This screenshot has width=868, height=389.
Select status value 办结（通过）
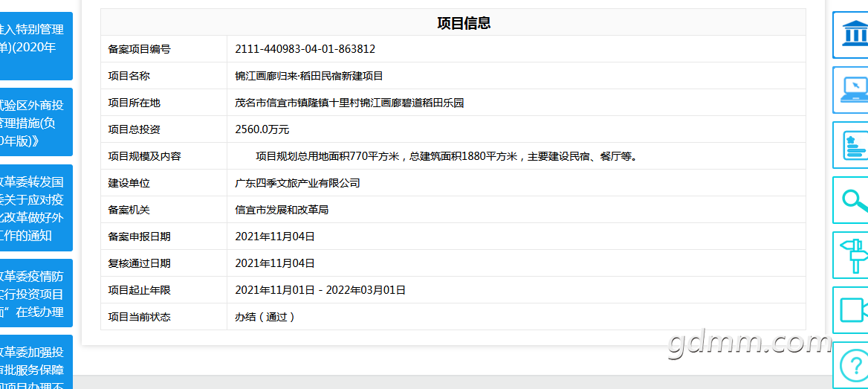pyautogui.click(x=265, y=317)
